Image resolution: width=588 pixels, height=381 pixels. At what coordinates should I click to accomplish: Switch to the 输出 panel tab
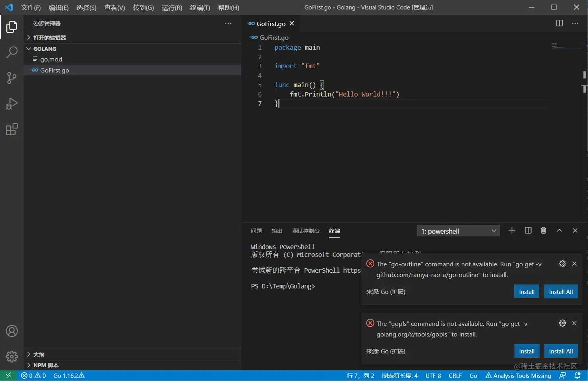pyautogui.click(x=277, y=231)
